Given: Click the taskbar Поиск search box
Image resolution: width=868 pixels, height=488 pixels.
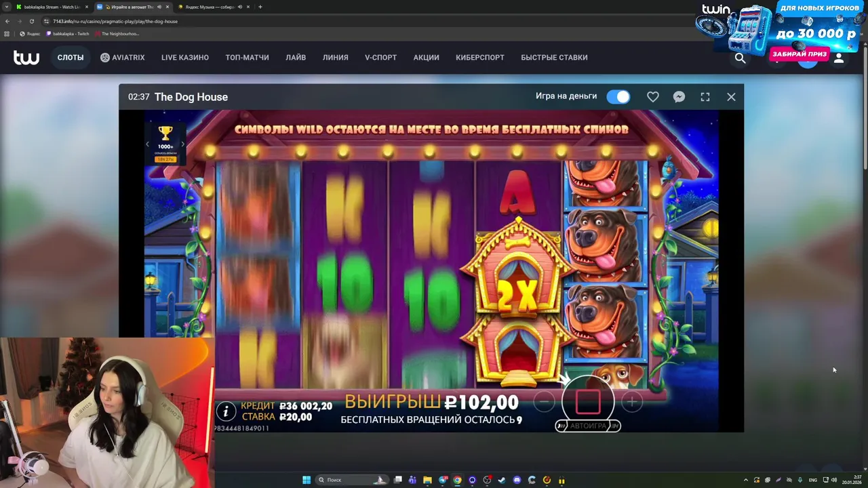Looking at the screenshot, I should coord(352,480).
